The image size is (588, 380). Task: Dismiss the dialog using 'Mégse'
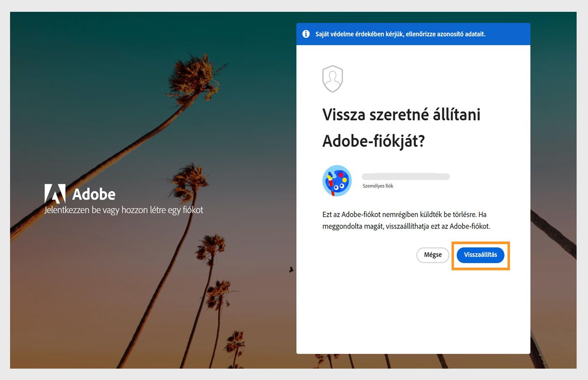tap(432, 255)
